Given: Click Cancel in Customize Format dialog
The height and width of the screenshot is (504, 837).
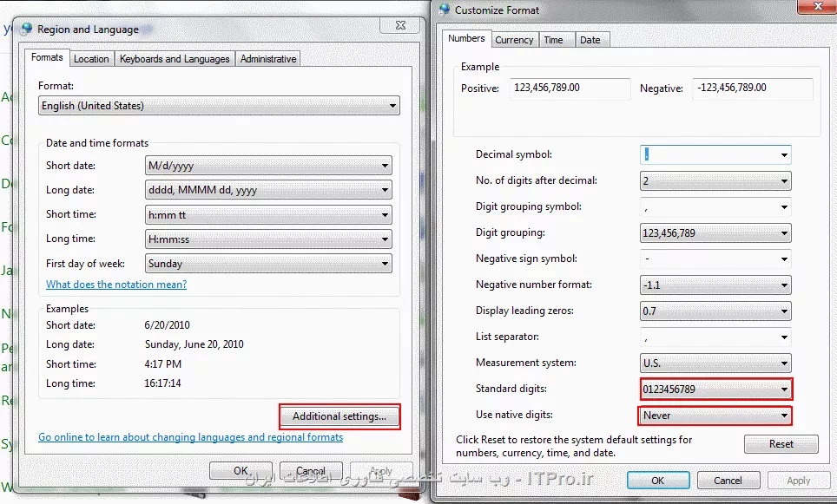Looking at the screenshot, I should [728, 481].
